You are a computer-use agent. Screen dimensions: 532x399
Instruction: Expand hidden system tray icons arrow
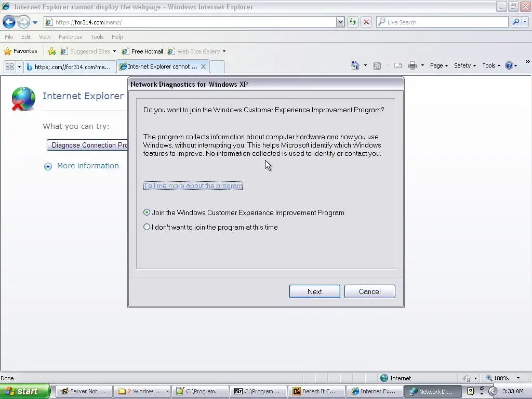[493, 391]
